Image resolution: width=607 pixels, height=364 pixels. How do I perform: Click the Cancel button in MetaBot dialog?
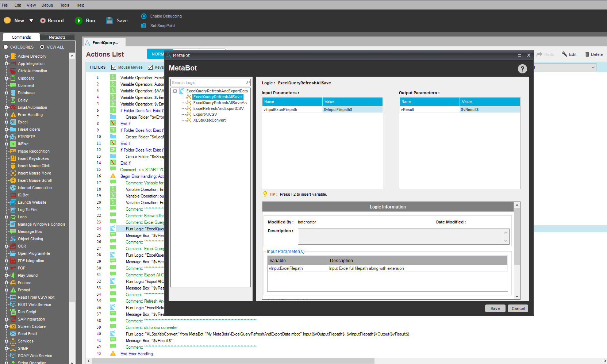tap(518, 309)
